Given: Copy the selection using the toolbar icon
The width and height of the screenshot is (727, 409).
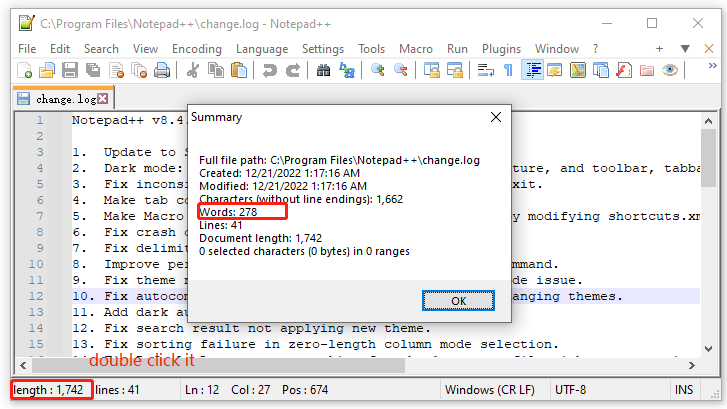Looking at the screenshot, I should pyautogui.click(x=216, y=70).
